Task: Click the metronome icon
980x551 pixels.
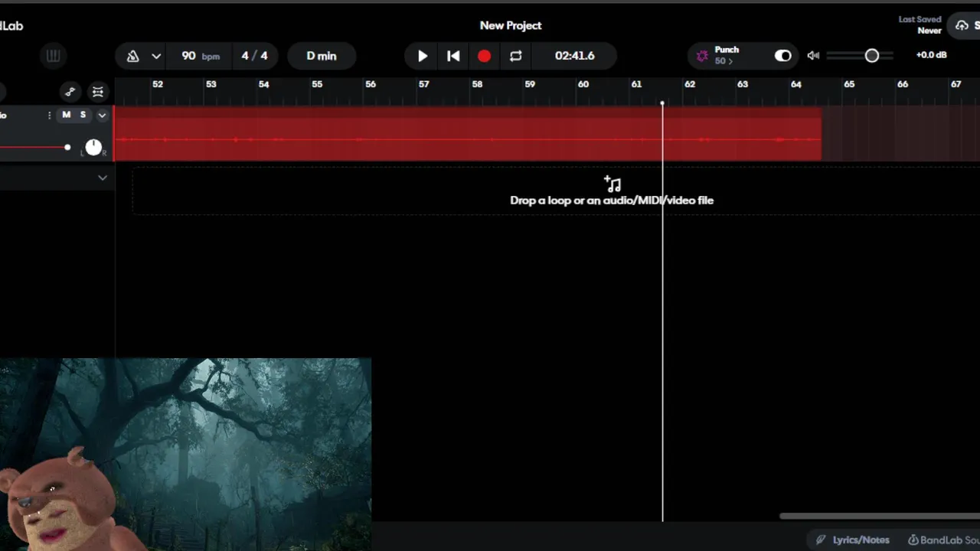Action: [132, 56]
